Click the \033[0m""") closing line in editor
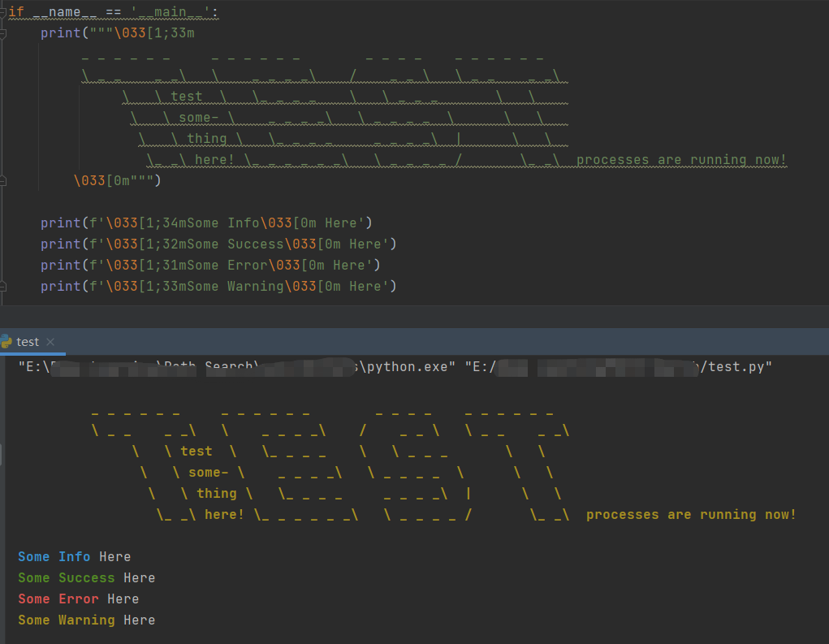This screenshot has width=829, height=644. pyautogui.click(x=118, y=181)
